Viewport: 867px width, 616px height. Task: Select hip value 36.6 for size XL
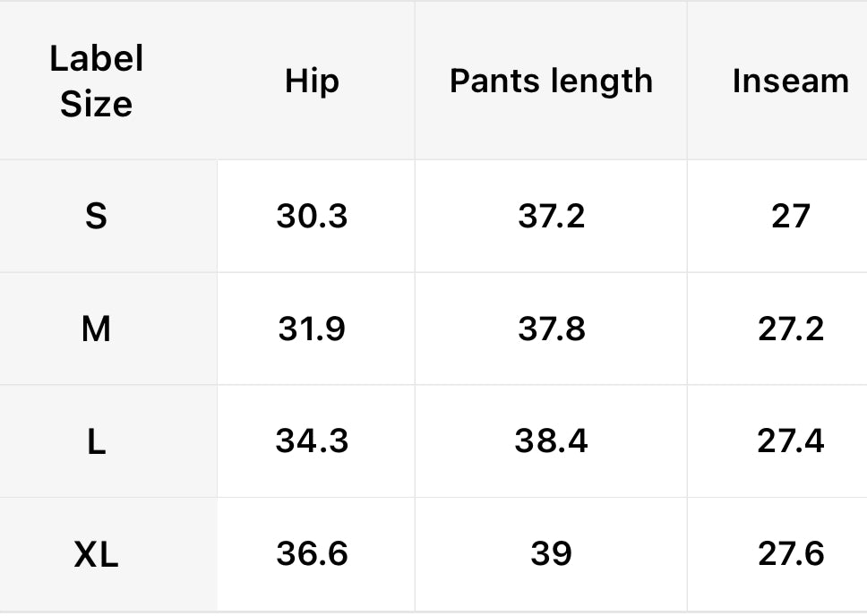coord(312,554)
